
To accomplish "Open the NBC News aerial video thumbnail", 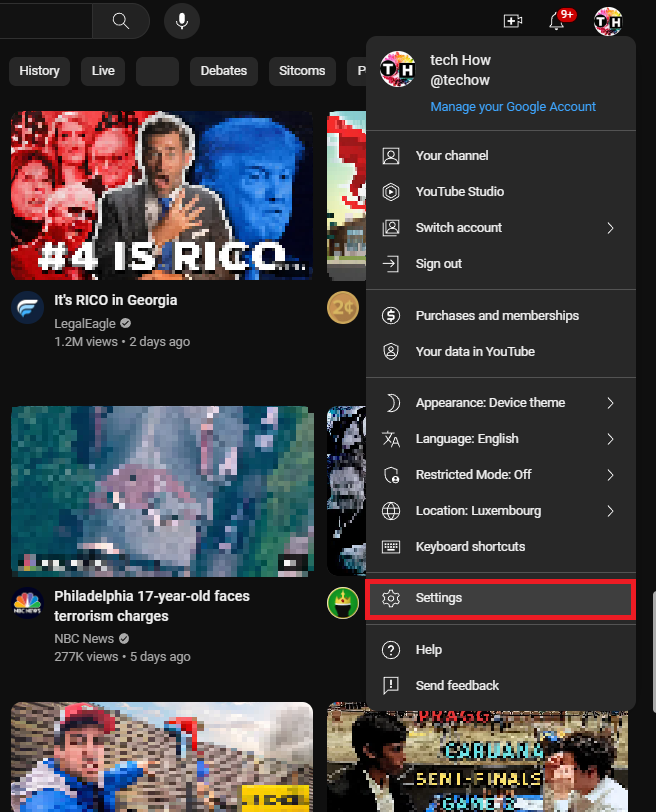I will [x=162, y=491].
